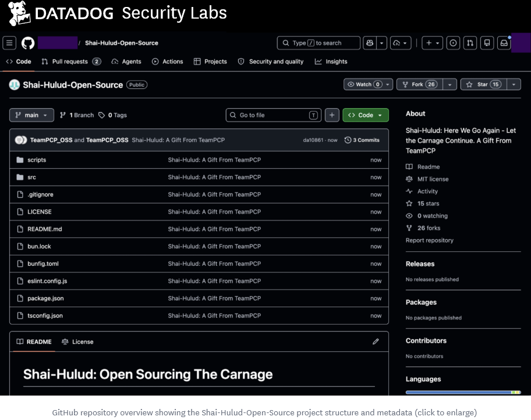531x420 pixels.
Task: Open the Security and quality tab
Action: pyautogui.click(x=271, y=62)
